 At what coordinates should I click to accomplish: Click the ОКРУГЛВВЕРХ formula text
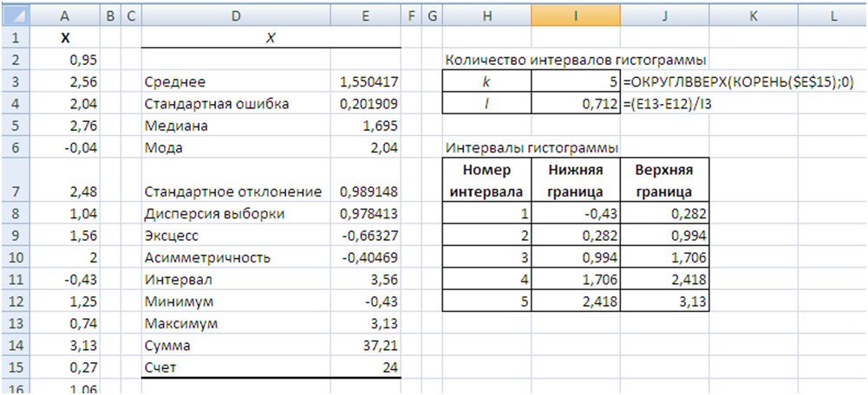click(x=739, y=82)
